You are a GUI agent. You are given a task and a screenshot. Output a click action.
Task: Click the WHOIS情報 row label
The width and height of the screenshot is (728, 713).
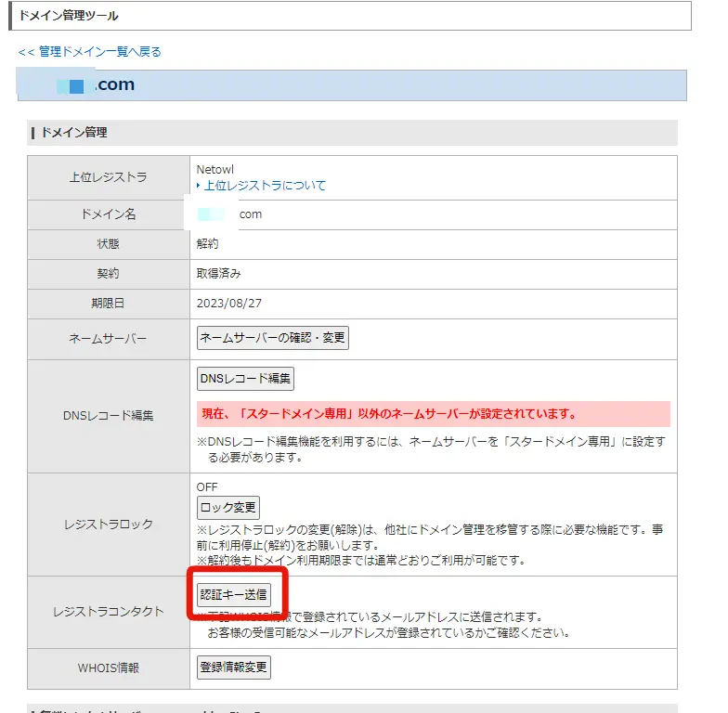point(108,668)
